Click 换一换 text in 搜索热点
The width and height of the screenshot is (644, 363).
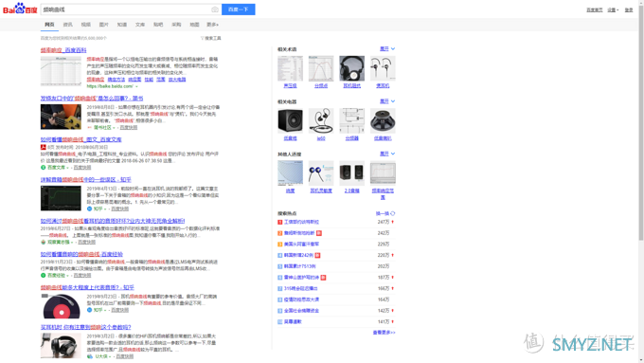383,213
